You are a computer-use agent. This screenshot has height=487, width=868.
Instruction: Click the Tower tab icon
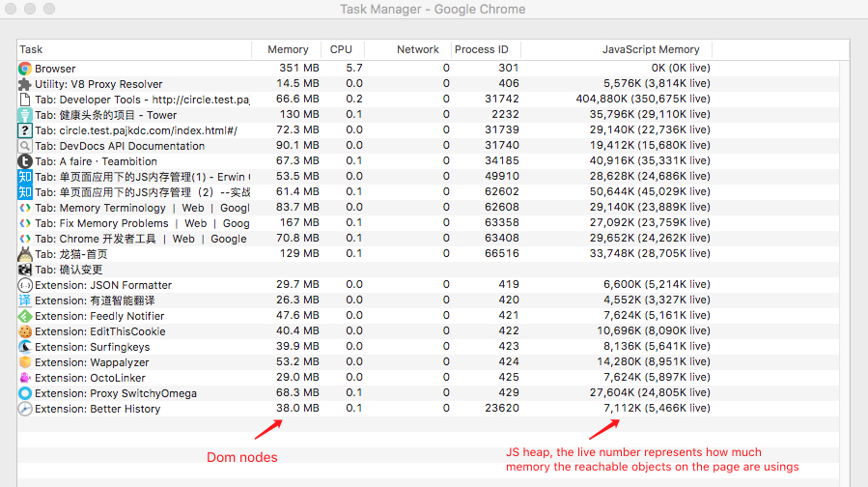coord(25,115)
